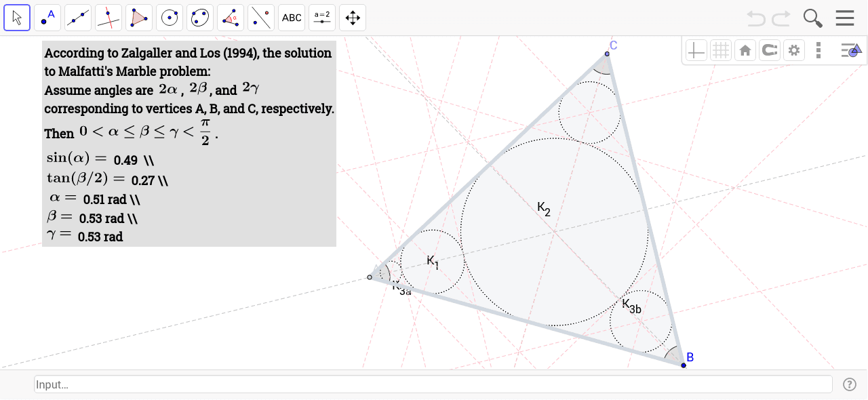
Task: Click the tan(β/2) = 0.27 line
Action: [106, 180]
